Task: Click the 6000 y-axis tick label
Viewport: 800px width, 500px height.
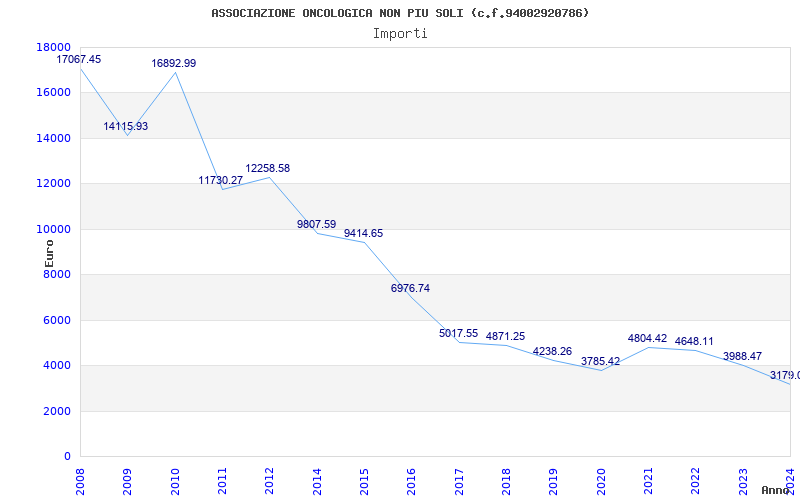Action: pos(57,320)
